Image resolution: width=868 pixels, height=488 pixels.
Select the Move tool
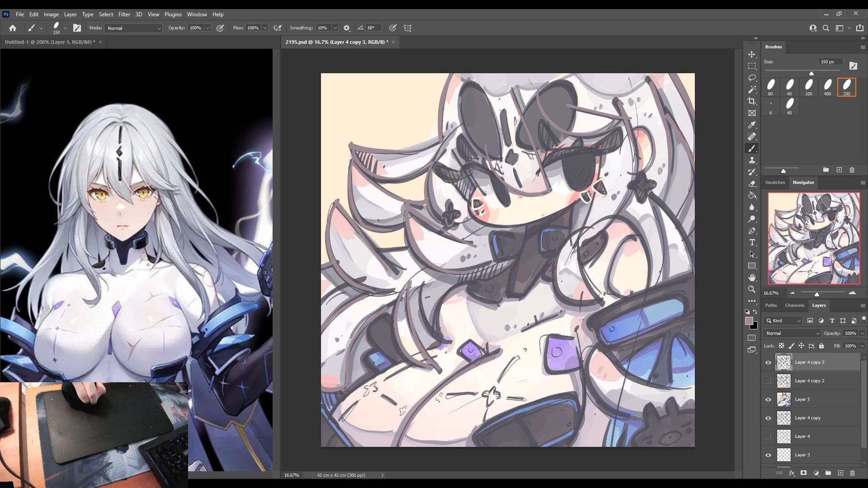point(752,54)
